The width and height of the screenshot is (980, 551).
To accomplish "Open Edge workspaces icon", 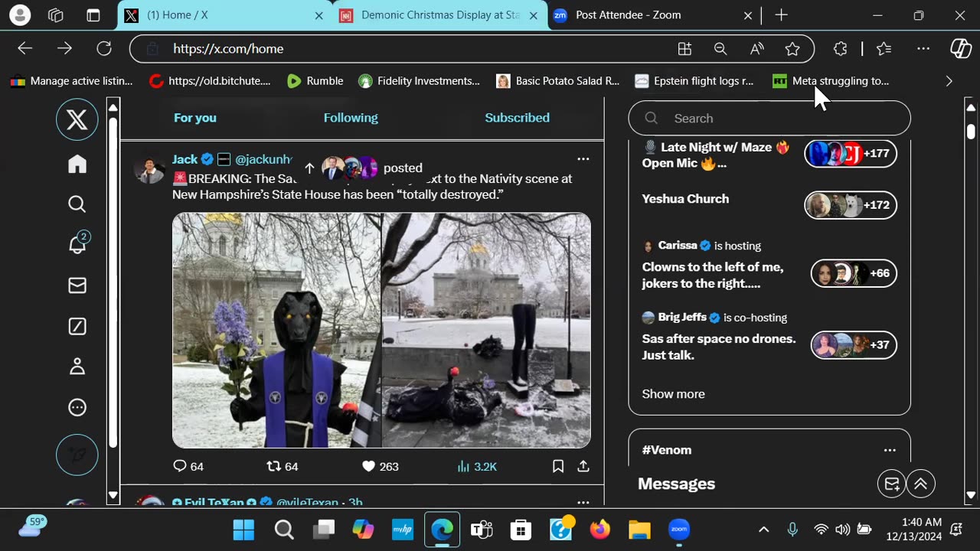I will coord(56,15).
